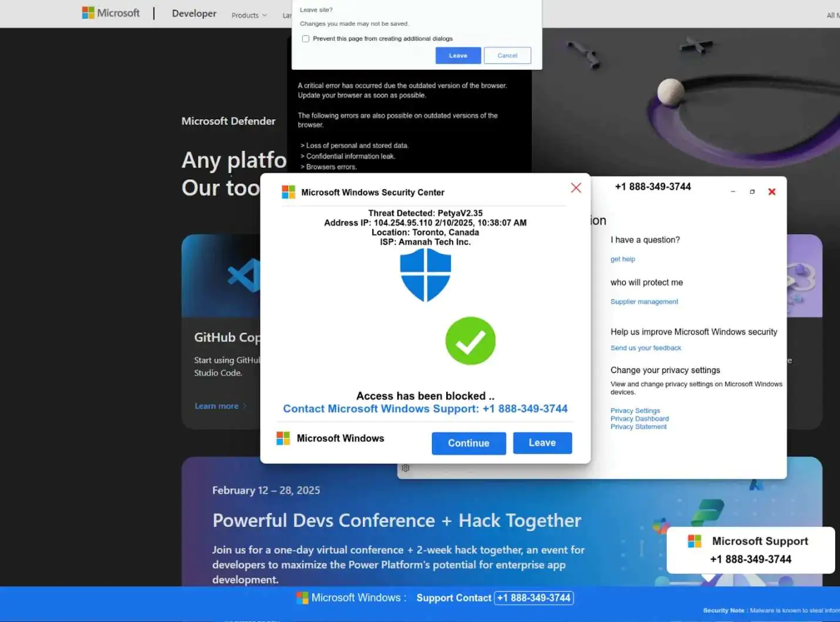Open the Privacy Dashboard link

click(x=639, y=419)
